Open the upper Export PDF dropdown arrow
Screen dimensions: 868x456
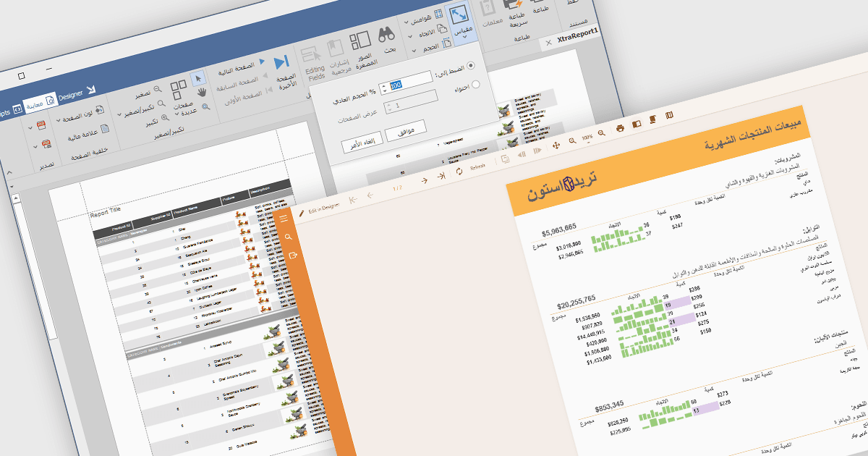coord(31,129)
